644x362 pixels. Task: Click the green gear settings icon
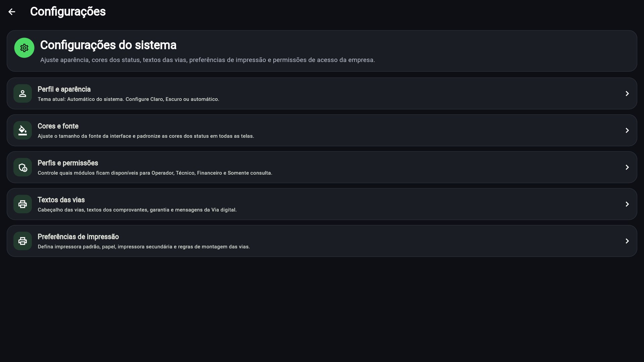24,48
